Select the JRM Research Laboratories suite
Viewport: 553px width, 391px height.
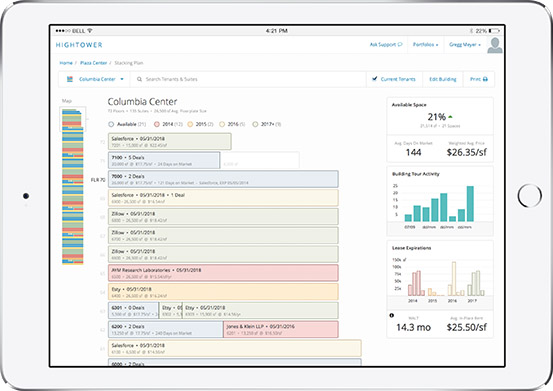pyautogui.click(x=223, y=273)
